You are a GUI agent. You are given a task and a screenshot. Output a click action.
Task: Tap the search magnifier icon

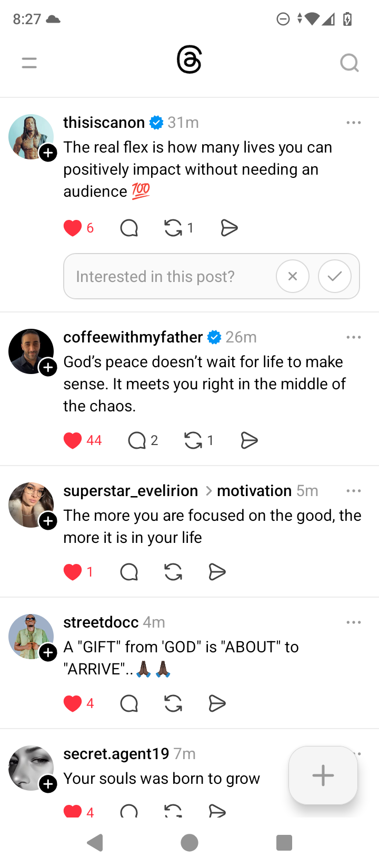point(349,63)
